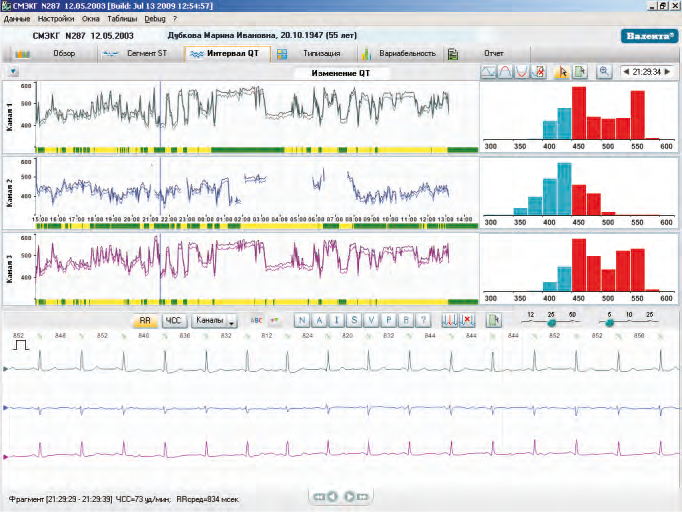Click the magnifier zoom icon above histograms
The width and height of the screenshot is (682, 512).
click(x=604, y=72)
